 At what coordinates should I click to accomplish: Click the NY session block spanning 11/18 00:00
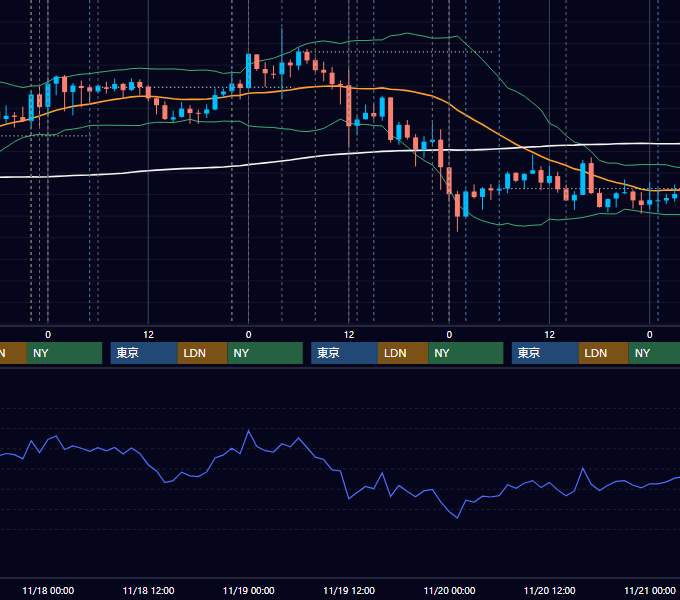(64, 353)
